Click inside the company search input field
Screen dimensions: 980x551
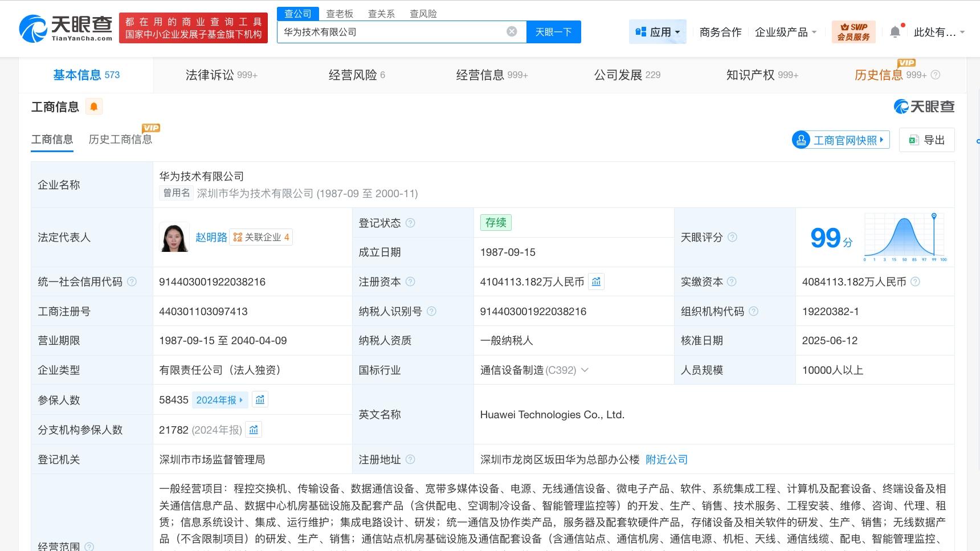(393, 32)
